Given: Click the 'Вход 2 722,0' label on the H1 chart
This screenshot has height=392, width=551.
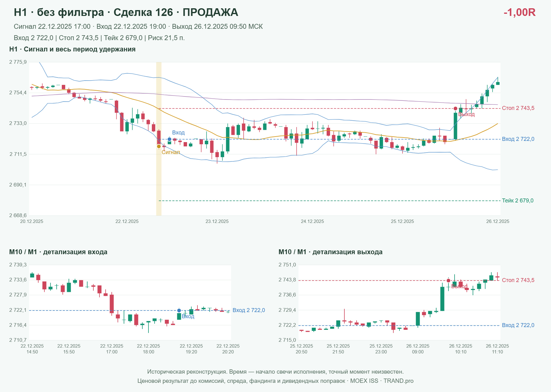Looking at the screenshot, I should (518, 139).
